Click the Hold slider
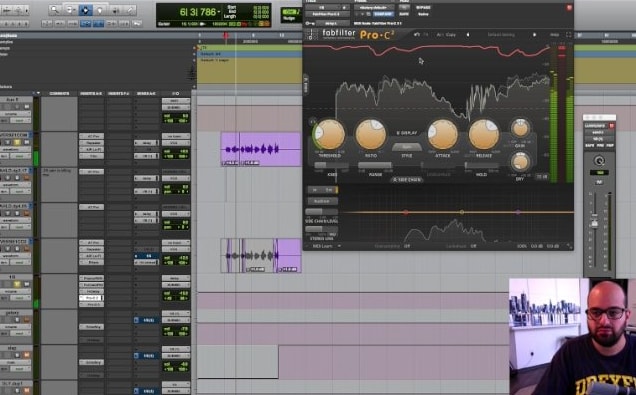The width and height of the screenshot is (636, 395). coord(481,166)
